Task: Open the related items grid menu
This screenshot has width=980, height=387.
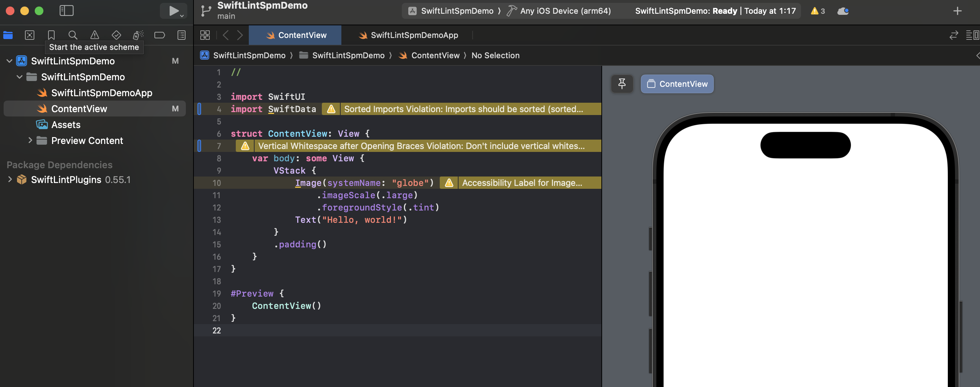Action: [x=205, y=35]
